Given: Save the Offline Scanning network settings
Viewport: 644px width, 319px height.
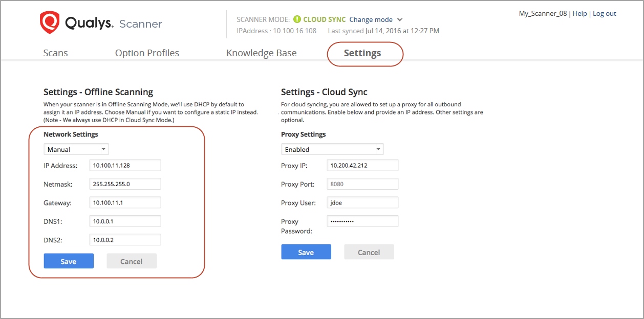Looking at the screenshot, I should tap(69, 261).
